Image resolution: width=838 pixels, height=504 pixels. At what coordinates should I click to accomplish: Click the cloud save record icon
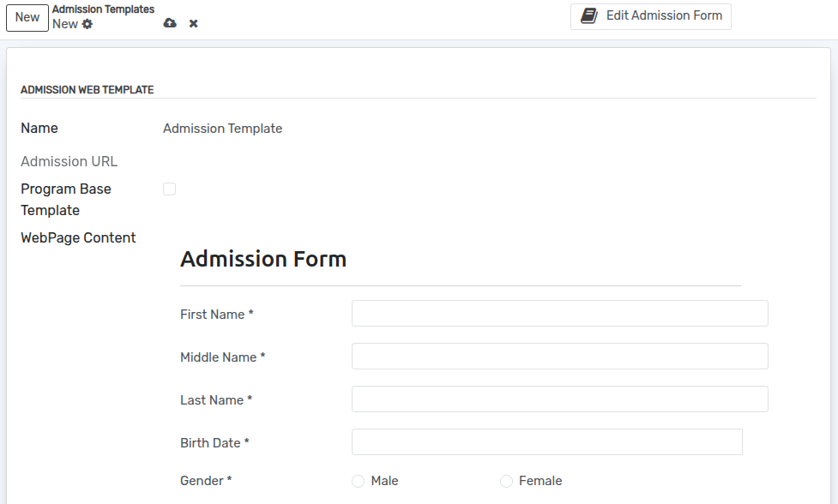tap(170, 23)
